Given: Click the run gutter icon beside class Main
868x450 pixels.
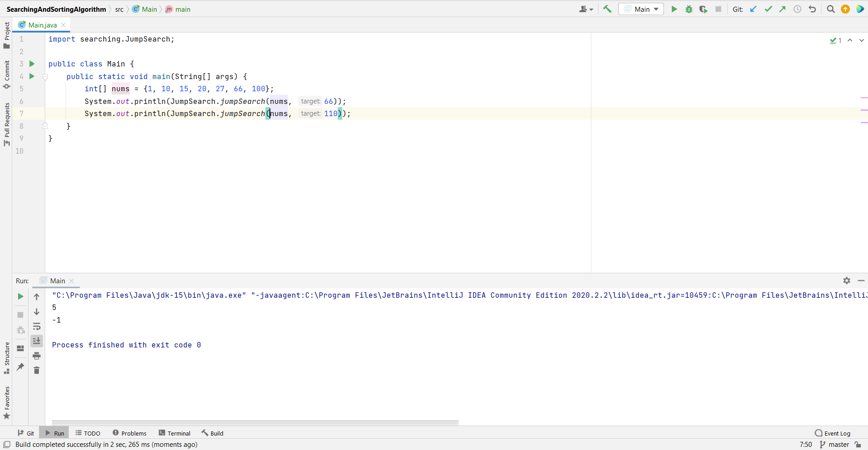Looking at the screenshot, I should 32,64.
